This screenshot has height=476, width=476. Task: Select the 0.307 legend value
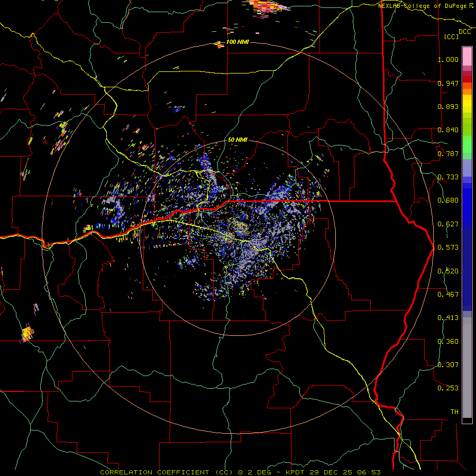(448, 365)
